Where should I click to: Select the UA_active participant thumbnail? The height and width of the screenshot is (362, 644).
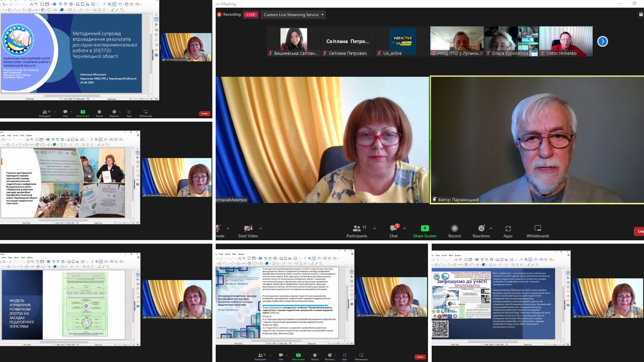point(402,41)
